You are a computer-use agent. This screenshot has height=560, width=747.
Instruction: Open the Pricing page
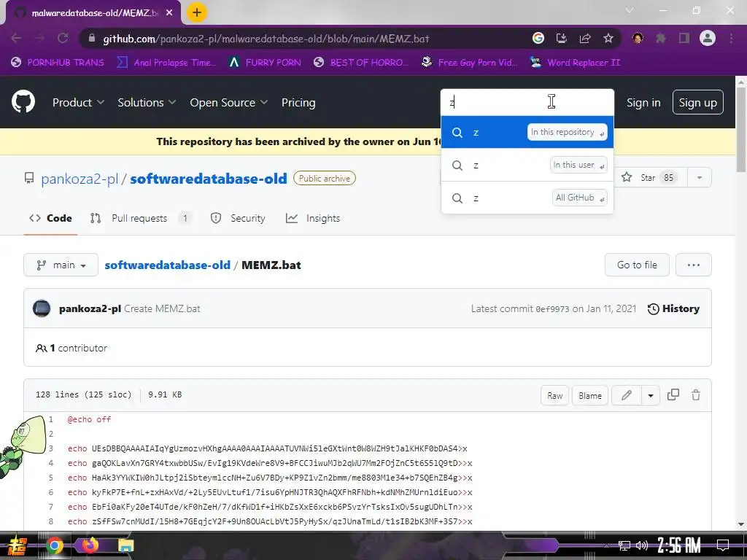coord(298,102)
